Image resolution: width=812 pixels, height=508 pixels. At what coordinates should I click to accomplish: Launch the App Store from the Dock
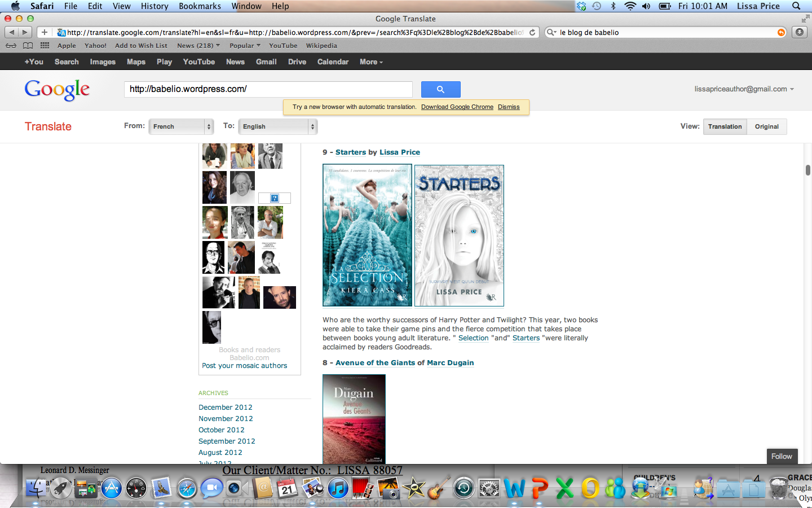click(x=111, y=488)
